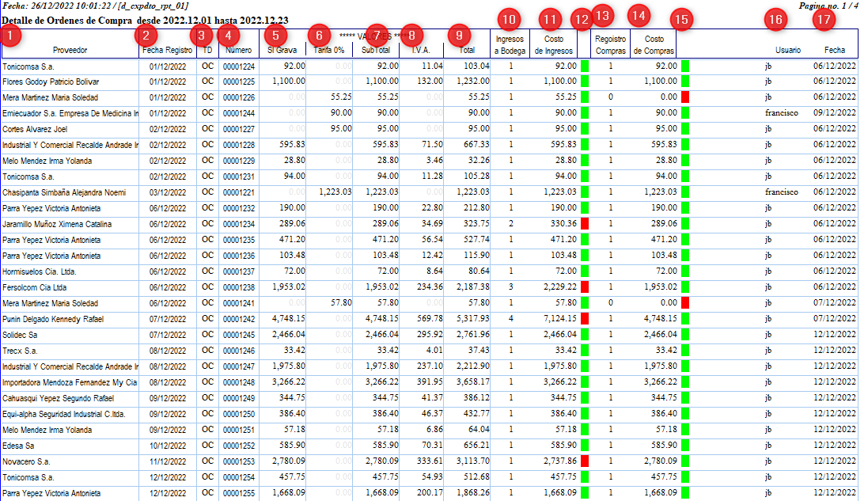The width and height of the screenshot is (868, 501).
Task: Click the red circle marker 5
Action: (x=275, y=35)
